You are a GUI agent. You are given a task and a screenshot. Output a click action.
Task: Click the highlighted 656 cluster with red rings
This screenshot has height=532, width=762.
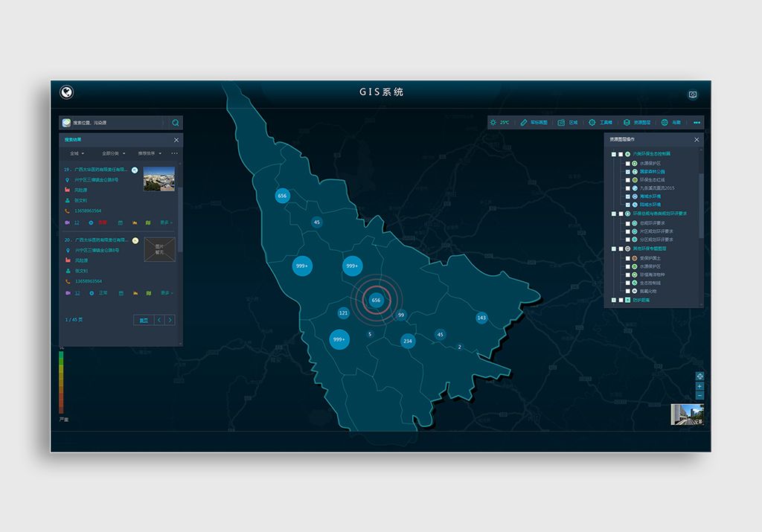pyautogui.click(x=376, y=301)
